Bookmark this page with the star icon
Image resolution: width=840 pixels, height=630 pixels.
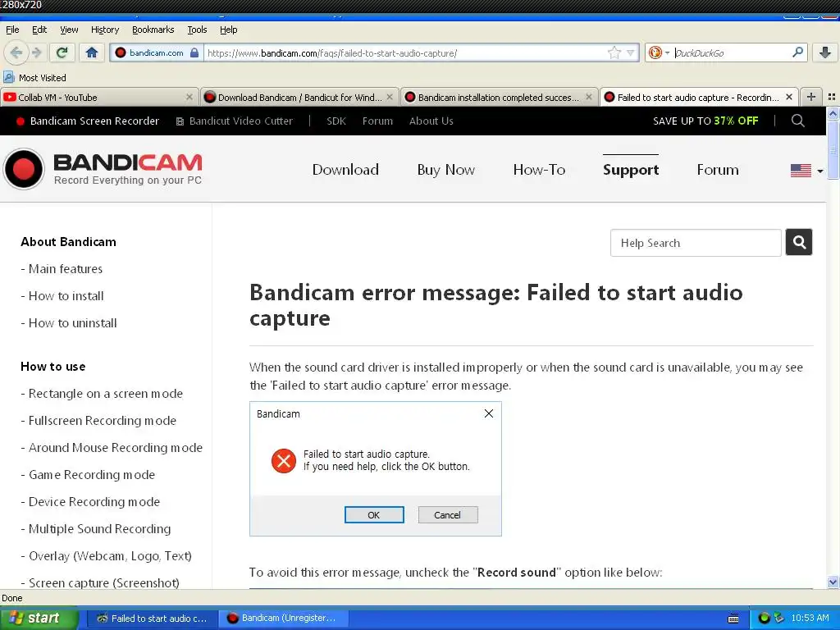[x=614, y=52]
